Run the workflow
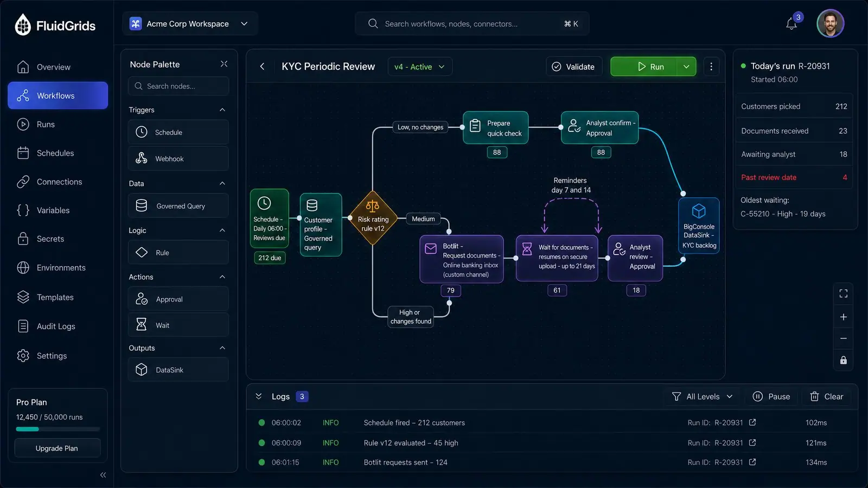This screenshot has height=488, width=868. 644,67
